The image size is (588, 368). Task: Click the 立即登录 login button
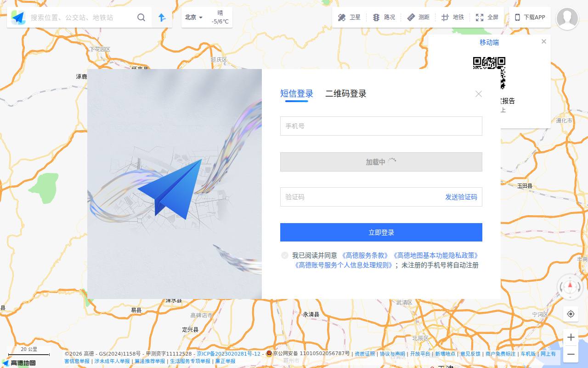point(381,232)
